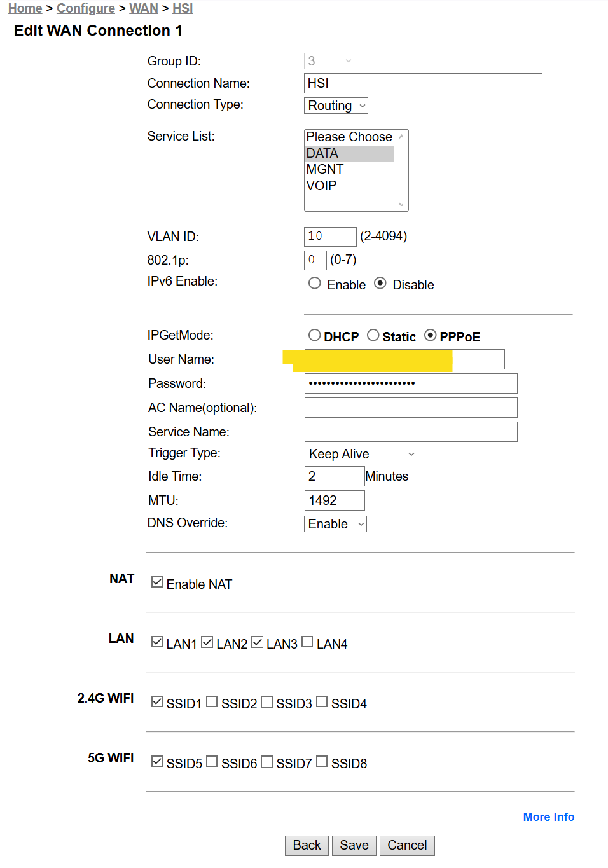Image resolution: width=608 pixels, height=868 pixels.
Task: Enable IPv6 radio option
Action: point(315,284)
